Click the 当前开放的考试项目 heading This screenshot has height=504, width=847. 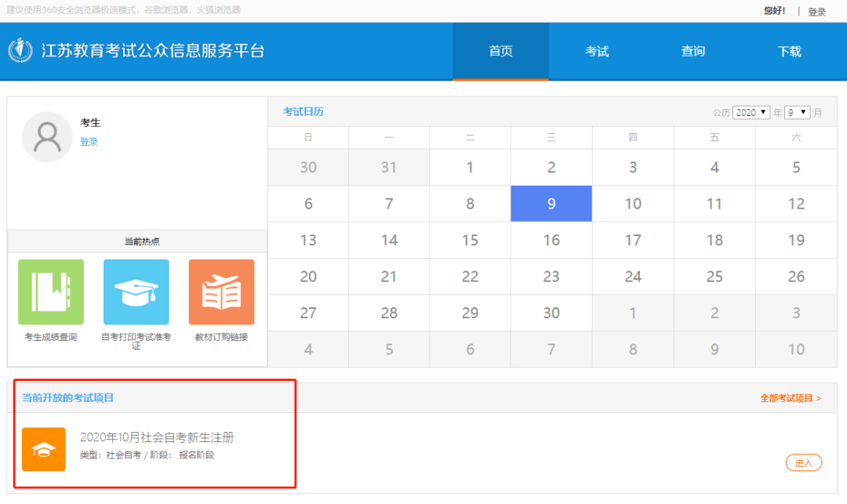pyautogui.click(x=67, y=397)
